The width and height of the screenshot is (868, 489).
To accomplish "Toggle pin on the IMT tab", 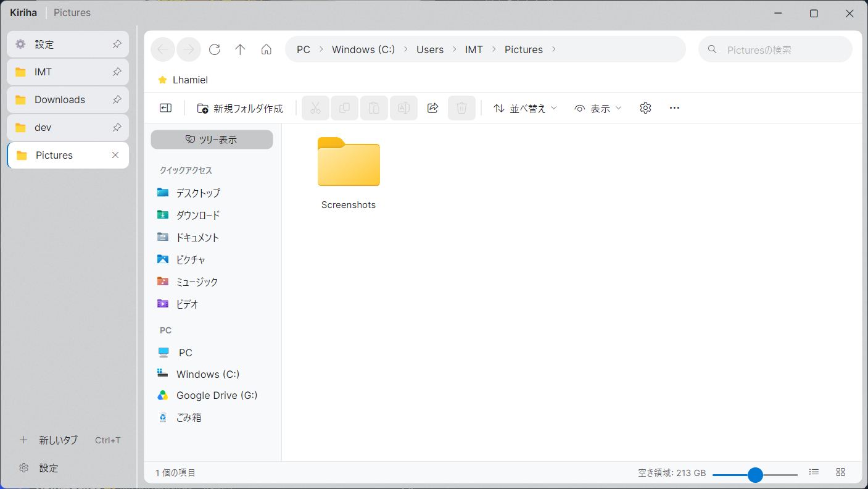I will (117, 72).
